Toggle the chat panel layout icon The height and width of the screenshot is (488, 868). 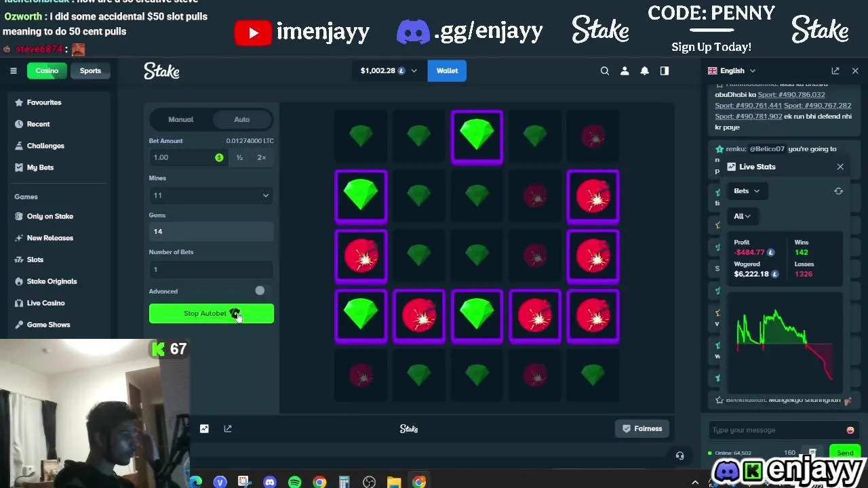[665, 70]
